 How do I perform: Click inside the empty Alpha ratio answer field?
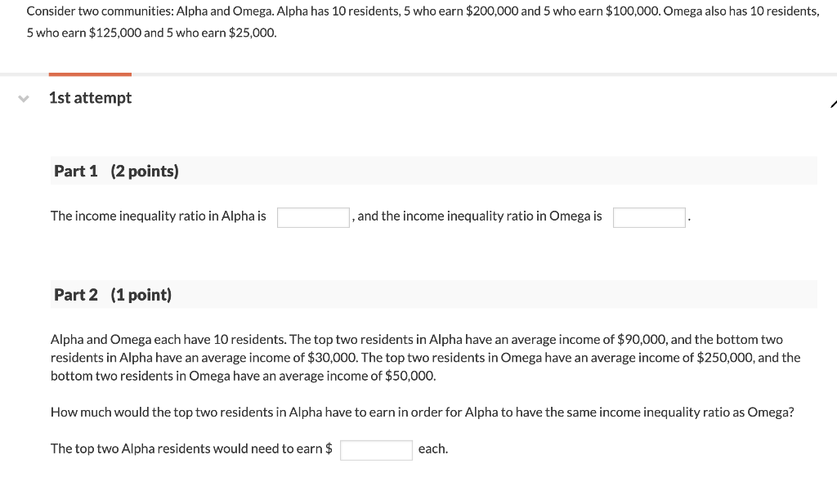313,216
